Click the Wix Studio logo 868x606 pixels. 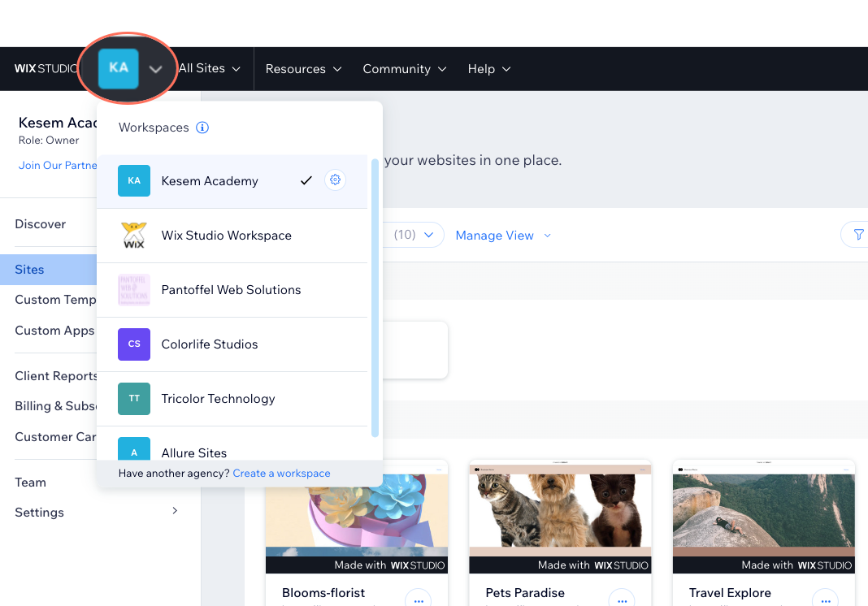[46, 68]
